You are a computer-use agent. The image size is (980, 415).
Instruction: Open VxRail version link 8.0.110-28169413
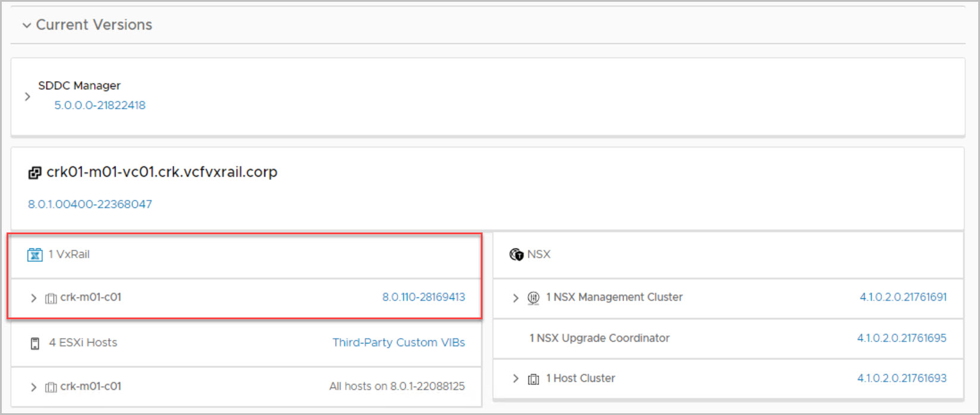tap(423, 297)
